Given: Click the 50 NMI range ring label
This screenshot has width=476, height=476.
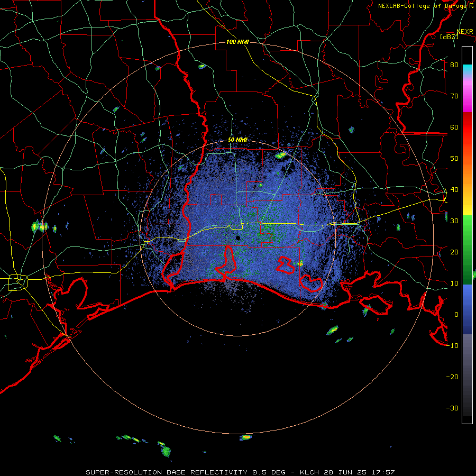Looking at the screenshot, I should tap(237, 140).
